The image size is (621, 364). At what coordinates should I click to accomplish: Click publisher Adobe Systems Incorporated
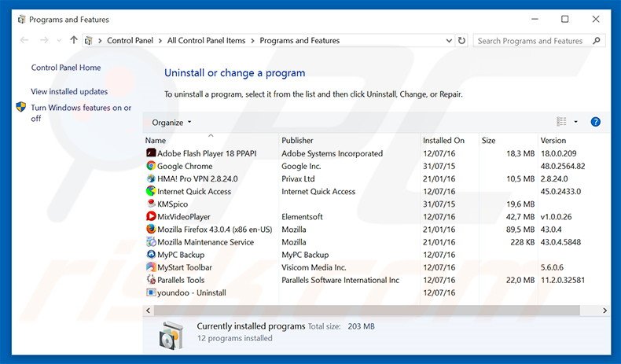333,153
